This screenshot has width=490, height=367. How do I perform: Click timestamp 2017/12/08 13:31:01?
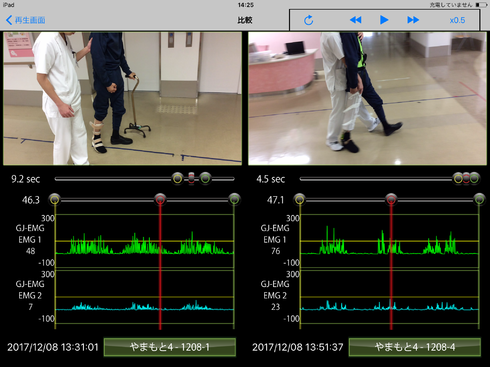coord(53,347)
